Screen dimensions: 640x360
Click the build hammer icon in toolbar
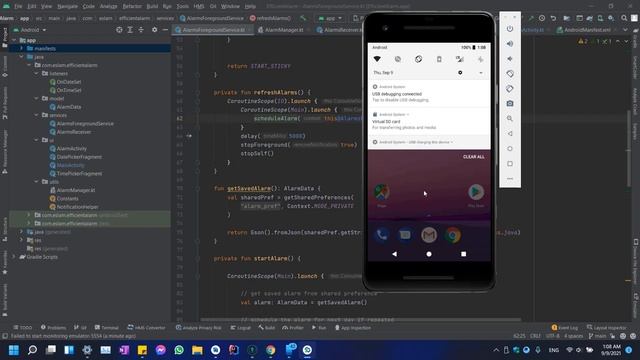pos(303,18)
